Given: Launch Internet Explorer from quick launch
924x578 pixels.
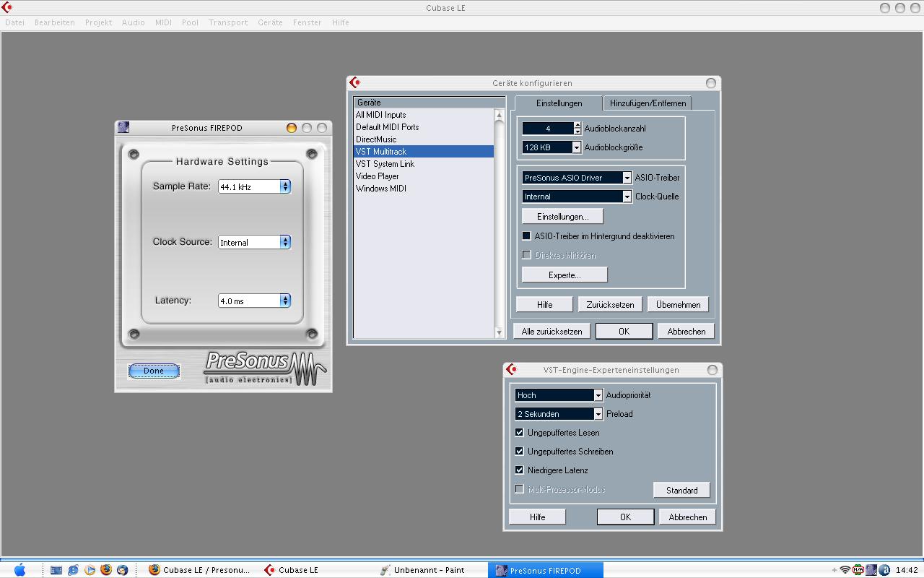Looking at the screenshot, I should (73, 570).
